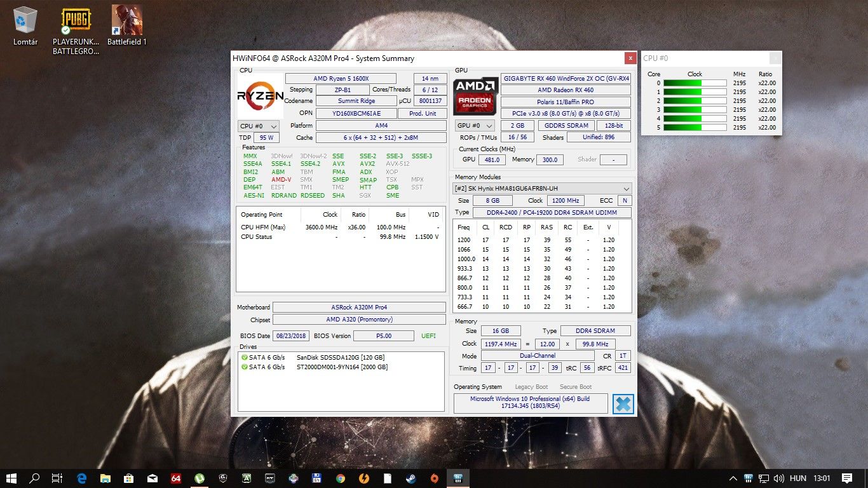Click the HWiNFO icon in the system tray
The image size is (868, 488).
tap(749, 478)
